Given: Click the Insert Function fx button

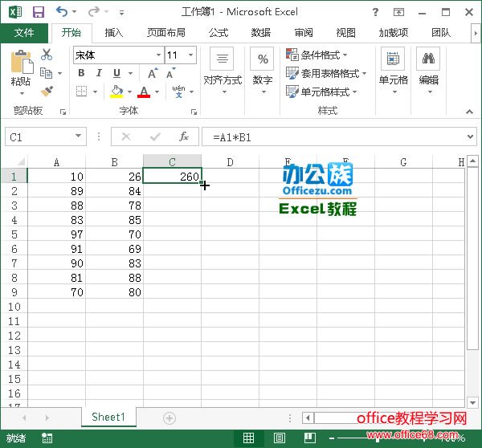Looking at the screenshot, I should click(184, 136).
